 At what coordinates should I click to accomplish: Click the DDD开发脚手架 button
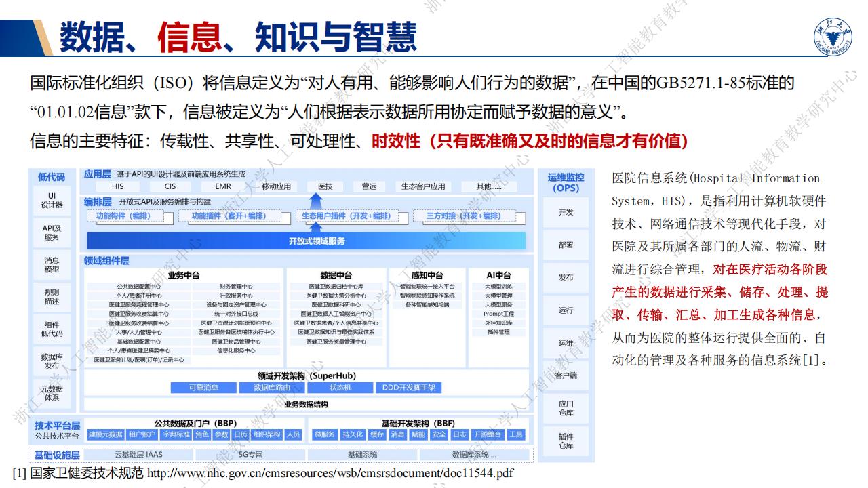[x=409, y=388]
